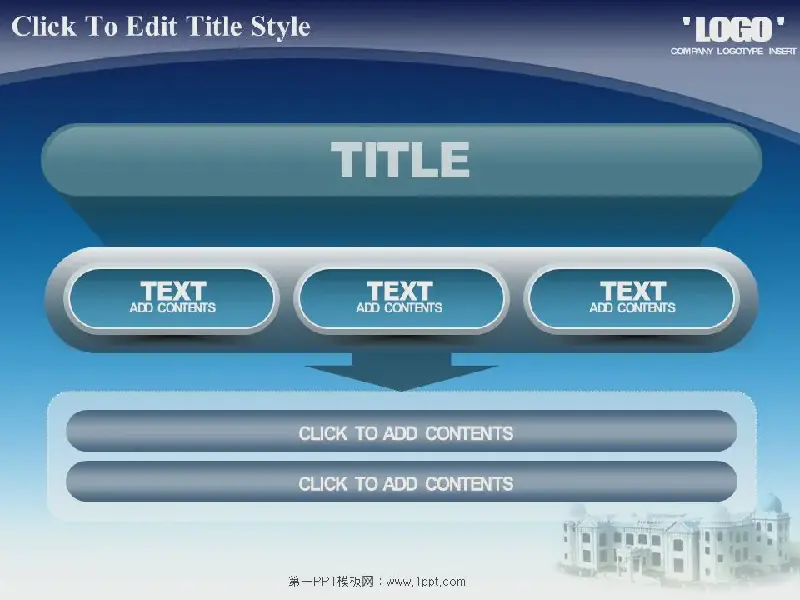Screen dimensions: 800x600
Task: Click the word 'TITLE' inside the top banner
Action: (400, 160)
